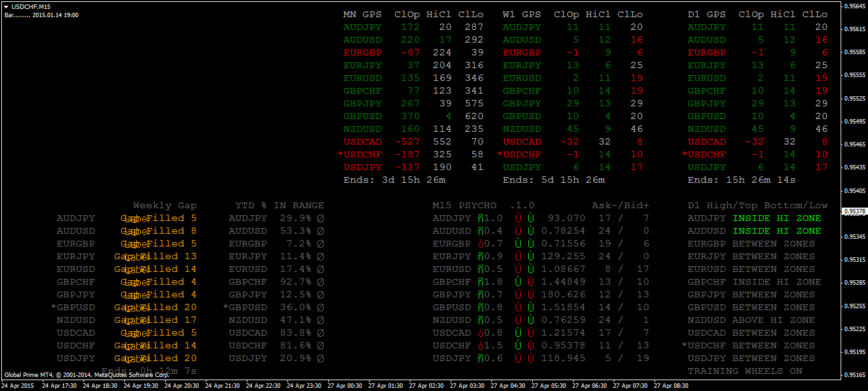This screenshot has width=868, height=391.
Task: Click the second red arrow in GBPCHF PSYCHO row
Action: pos(531,281)
